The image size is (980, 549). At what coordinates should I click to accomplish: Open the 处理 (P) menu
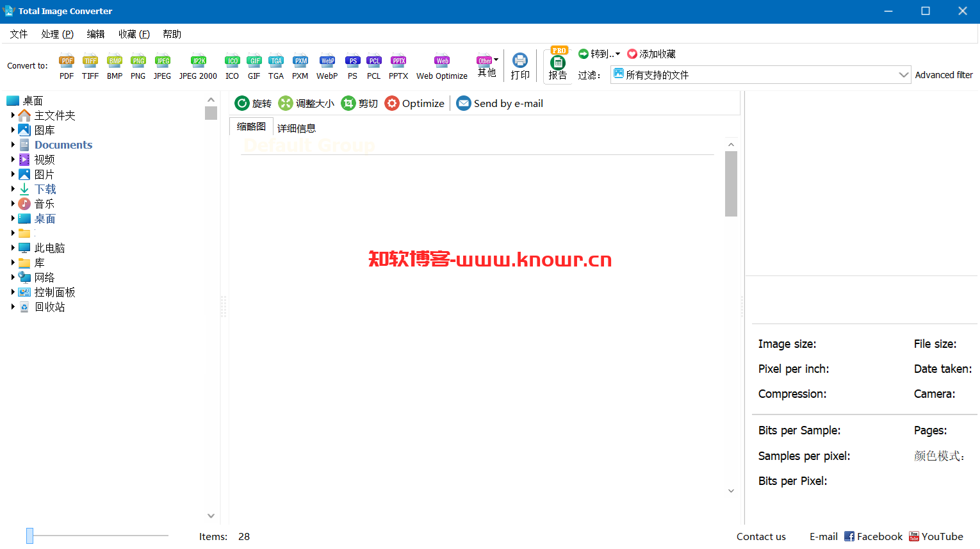point(57,34)
